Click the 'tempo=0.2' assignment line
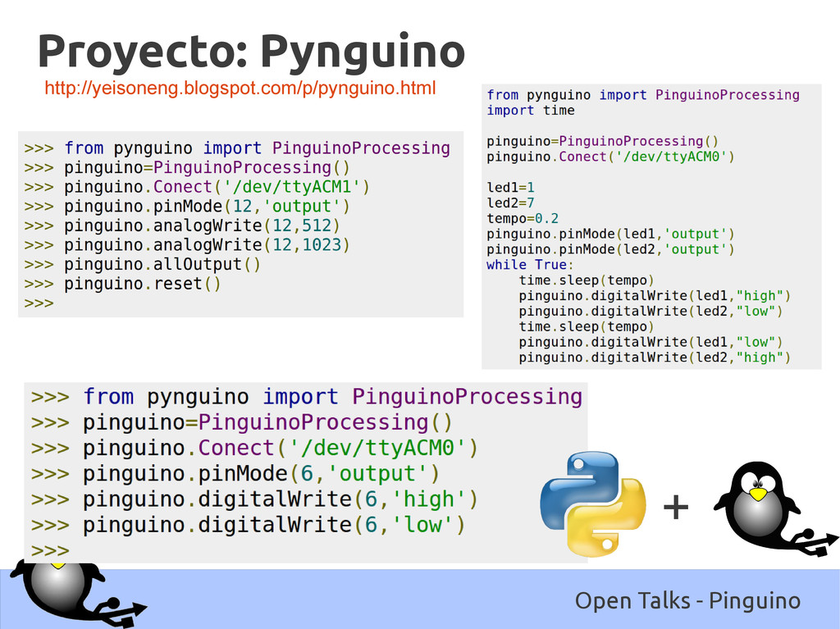 pyautogui.click(x=523, y=219)
